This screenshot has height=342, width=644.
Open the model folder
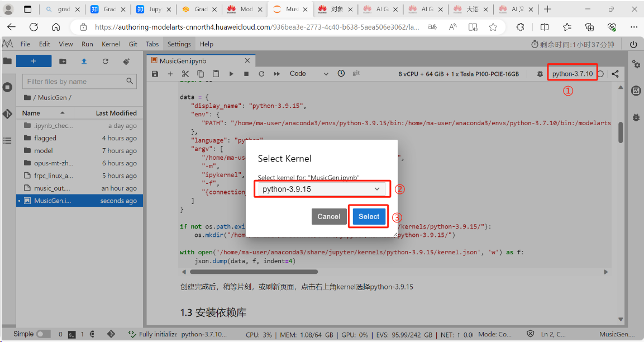pos(80,150)
